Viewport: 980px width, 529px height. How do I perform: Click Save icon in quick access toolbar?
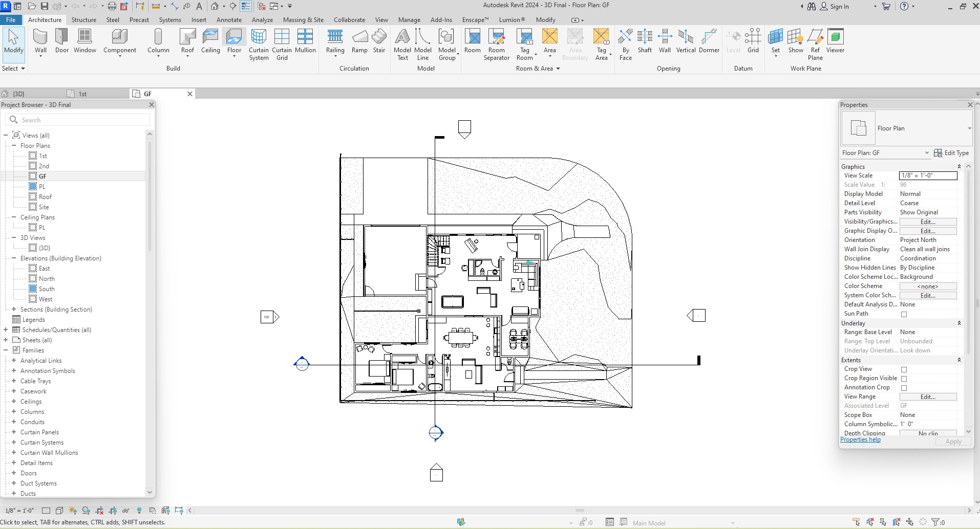(45, 6)
